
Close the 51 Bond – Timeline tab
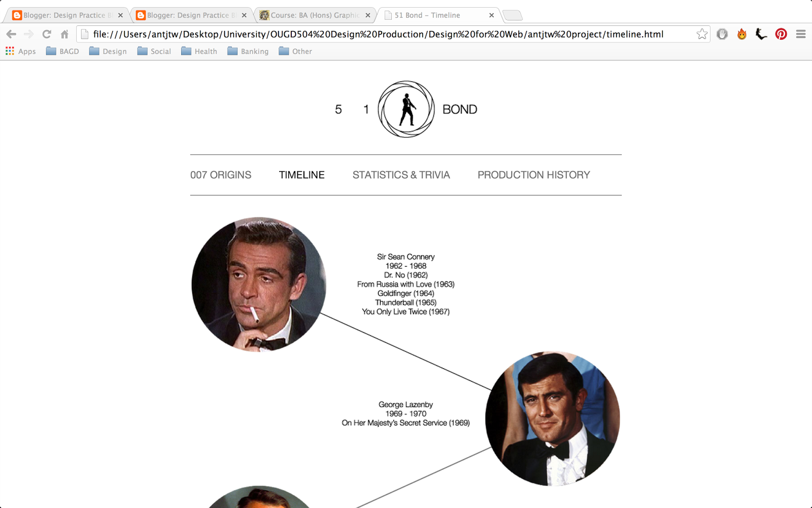click(x=491, y=15)
